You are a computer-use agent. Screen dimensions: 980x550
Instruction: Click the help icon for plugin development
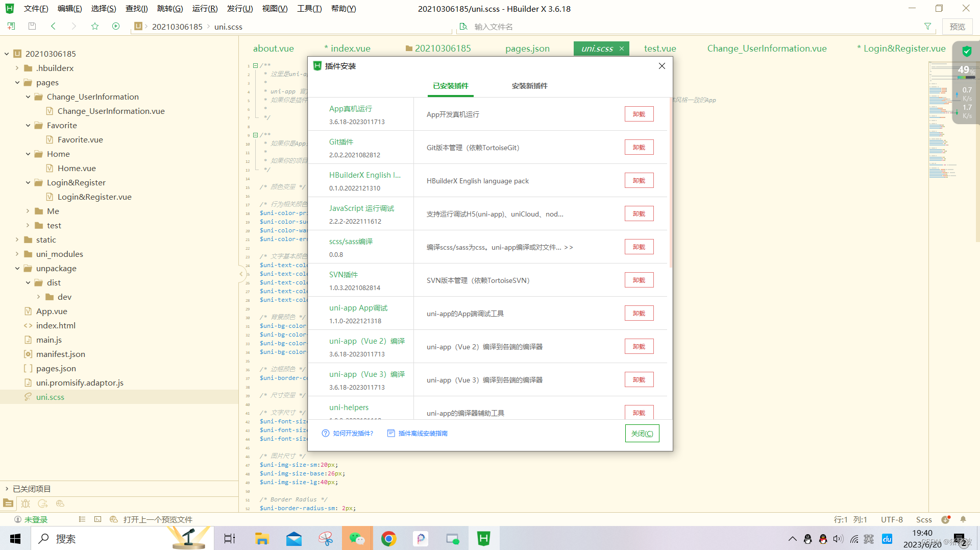(x=326, y=433)
